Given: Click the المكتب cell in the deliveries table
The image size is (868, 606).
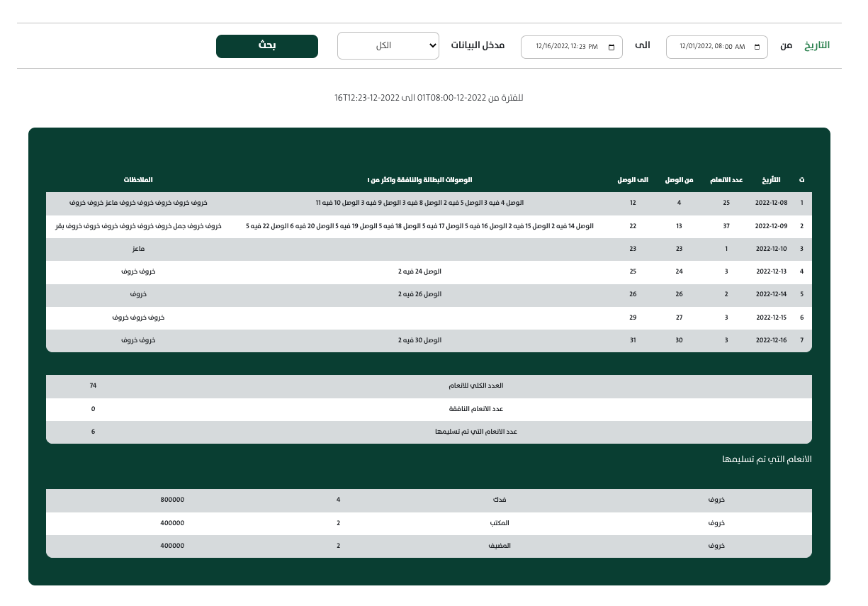Looking at the screenshot, I should pos(500,523).
